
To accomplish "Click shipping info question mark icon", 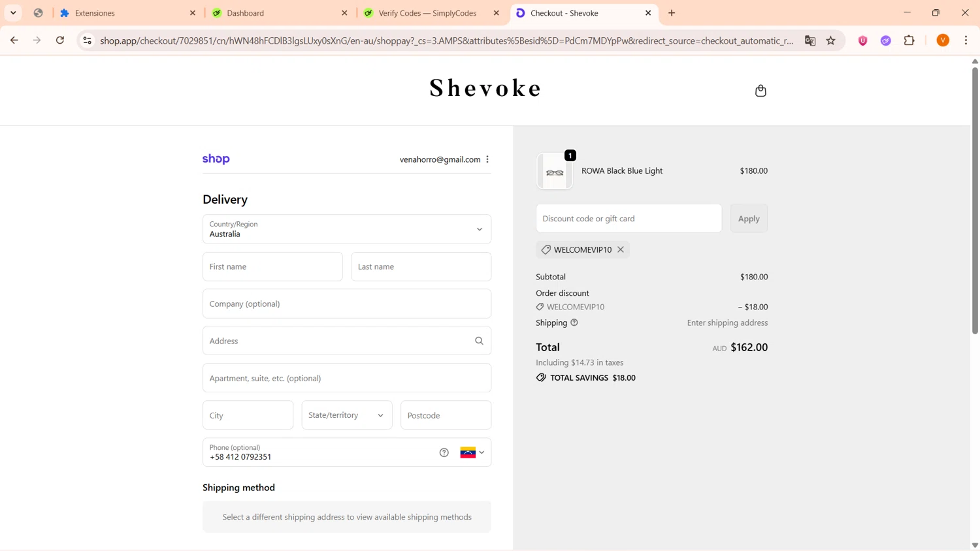I will 574,323.
